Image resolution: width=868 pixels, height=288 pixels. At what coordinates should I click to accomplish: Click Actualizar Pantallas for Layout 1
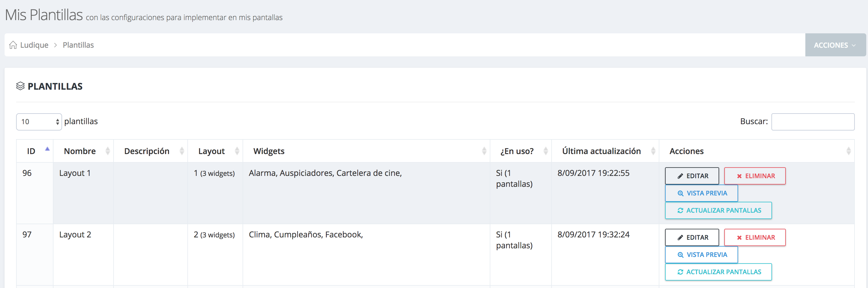718,210
